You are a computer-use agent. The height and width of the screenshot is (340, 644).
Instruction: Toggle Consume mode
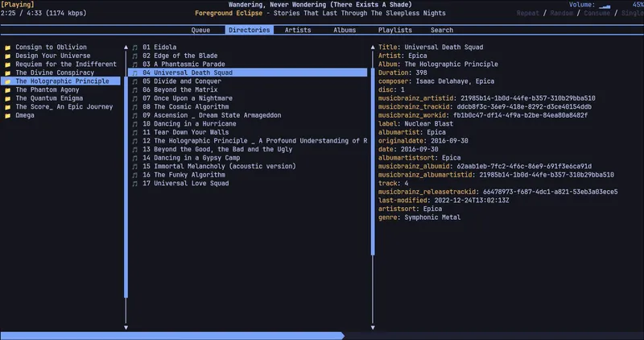pos(597,13)
